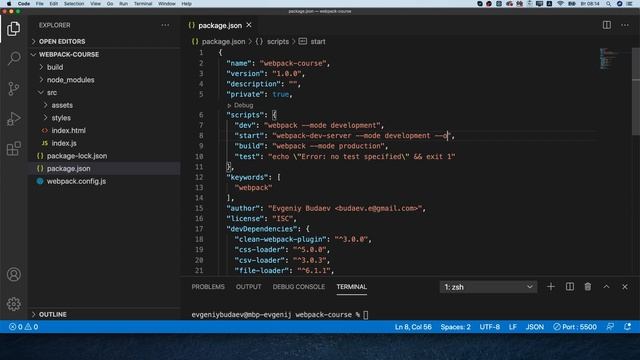Open the notifications bell in status bar
This screenshot has height=360, width=640.
[628, 327]
